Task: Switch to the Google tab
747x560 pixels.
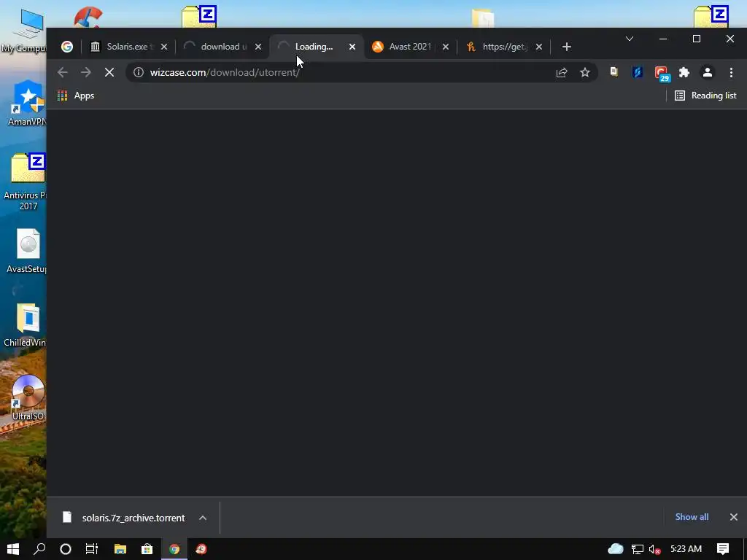Action: tap(67, 47)
